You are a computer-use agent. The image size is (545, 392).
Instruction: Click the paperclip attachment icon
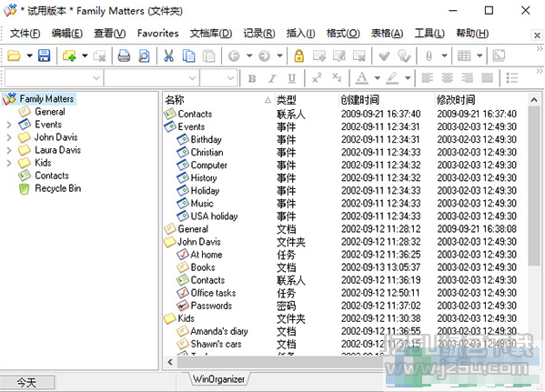pyautogui.click(x=429, y=55)
